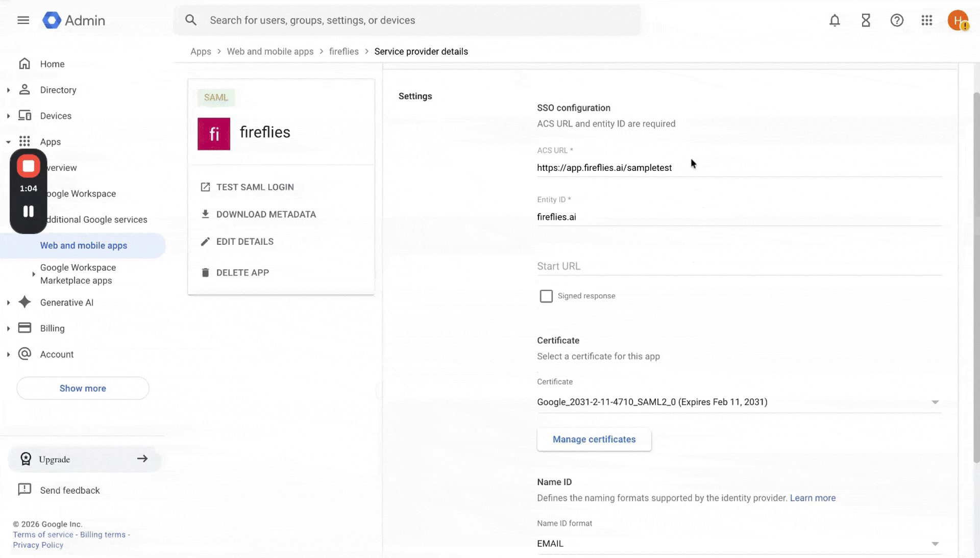This screenshot has width=980, height=558.
Task: Stop the screen recording
Action: click(x=29, y=166)
